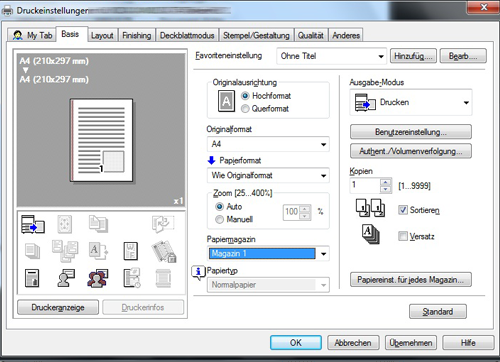
Task: Decrease Kopien with the down arrow
Action: click(386, 189)
